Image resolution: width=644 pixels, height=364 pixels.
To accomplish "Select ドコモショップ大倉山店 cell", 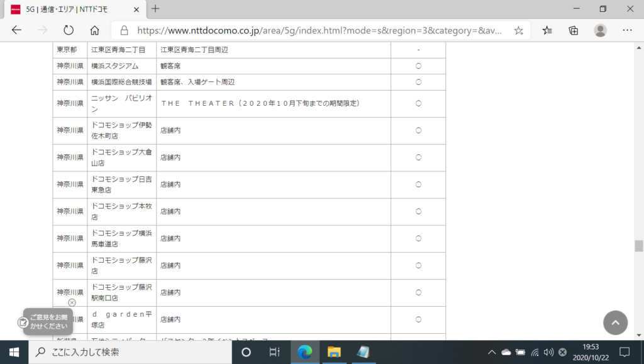I will pos(121,157).
